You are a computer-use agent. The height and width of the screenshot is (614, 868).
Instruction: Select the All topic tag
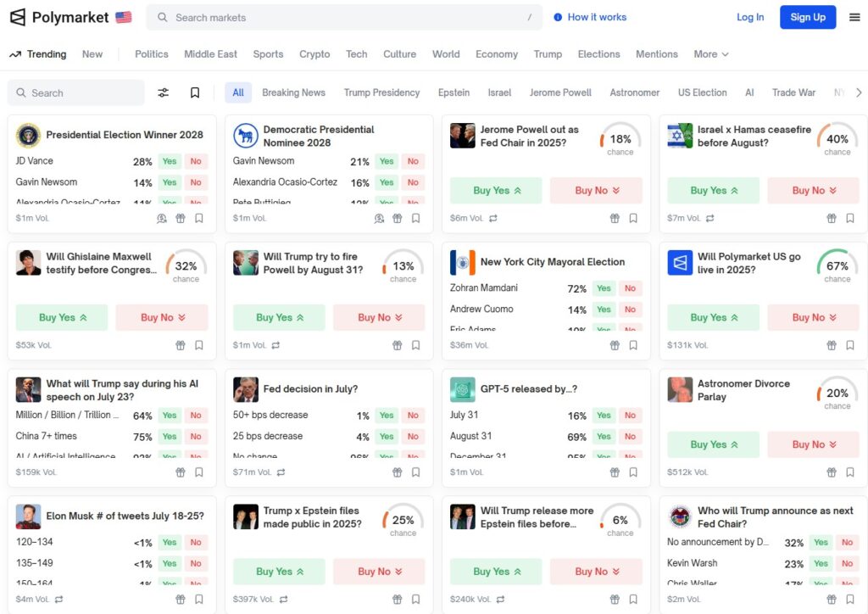pos(238,92)
